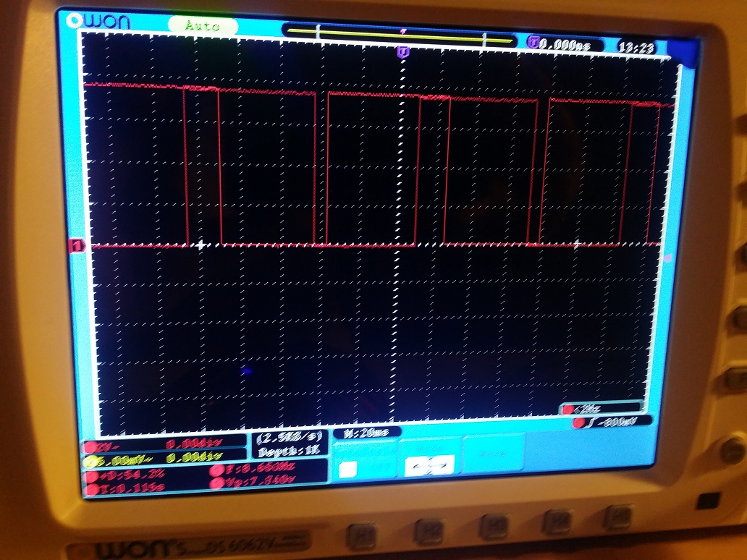Click the purple trigger position marker at the top of the grid
The height and width of the screenshot is (560, 747).
tap(403, 51)
